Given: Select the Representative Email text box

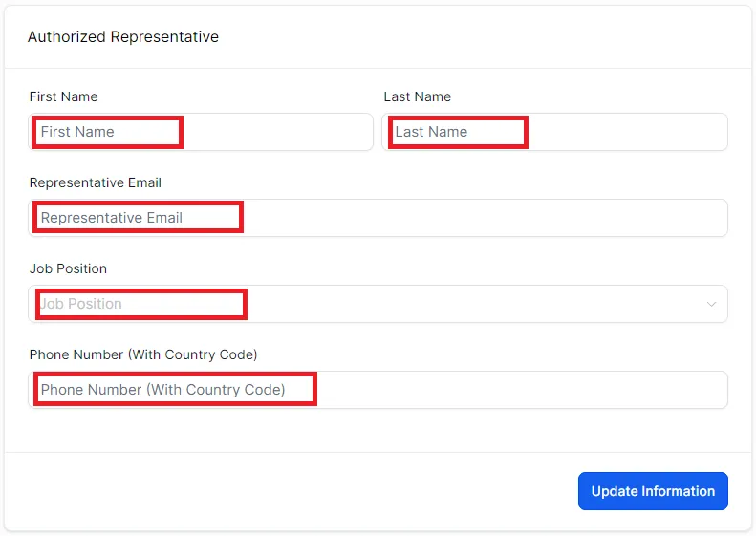Looking at the screenshot, I should (378, 218).
